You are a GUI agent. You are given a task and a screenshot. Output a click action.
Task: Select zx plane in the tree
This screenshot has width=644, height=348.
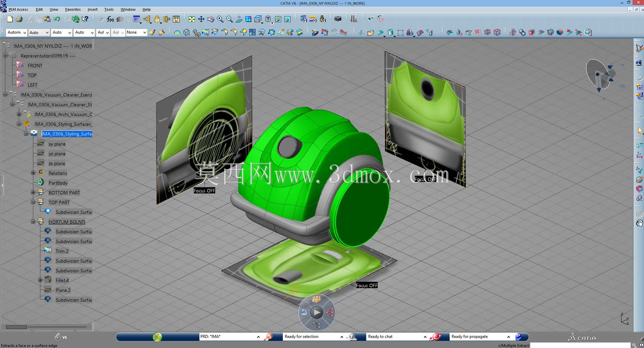pyautogui.click(x=57, y=163)
